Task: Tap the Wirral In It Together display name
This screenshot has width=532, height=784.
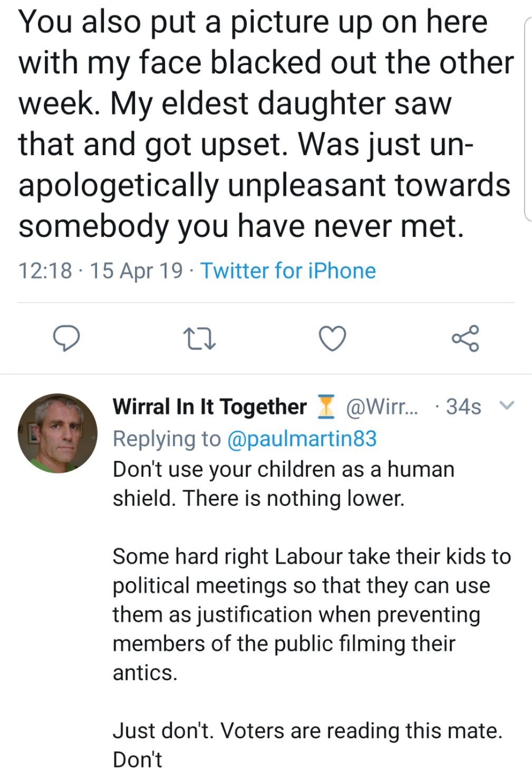Action: coord(209,407)
